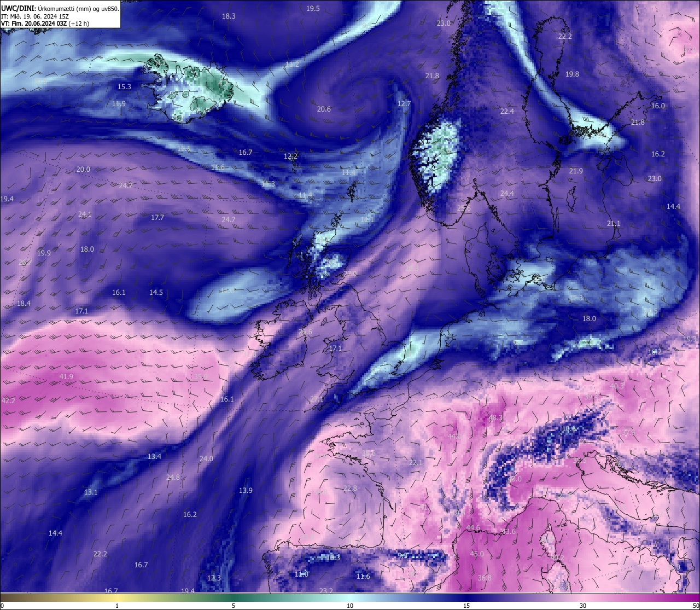Click the 'IT: Mið. 19. 06. 2024 15Z' line
Screen dimensions: 700x610
34,16
